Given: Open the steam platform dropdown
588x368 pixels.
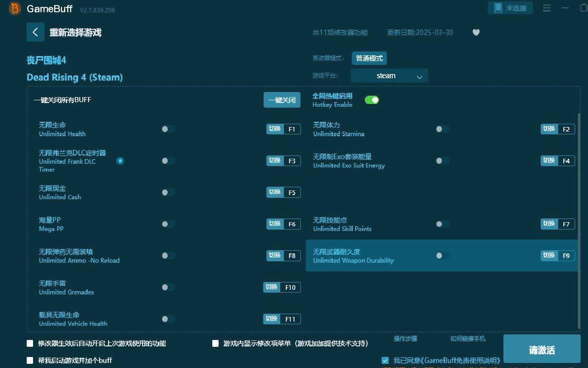Looking at the screenshot, I should pyautogui.click(x=389, y=75).
